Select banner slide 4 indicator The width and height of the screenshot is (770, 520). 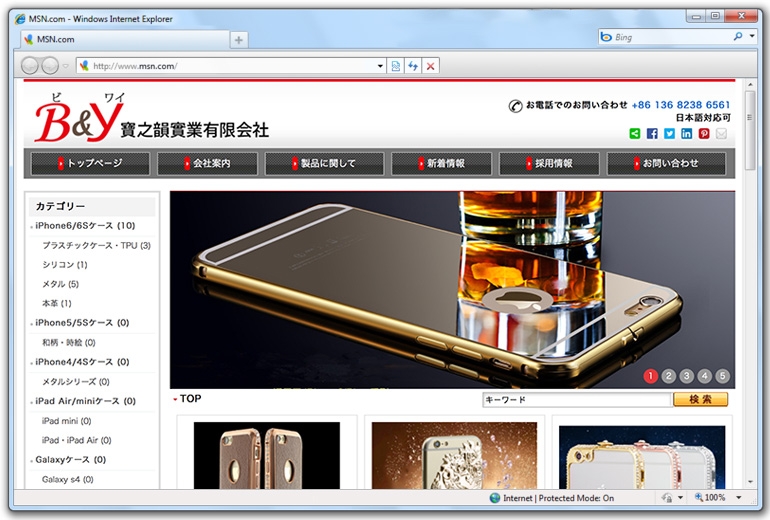click(x=704, y=376)
